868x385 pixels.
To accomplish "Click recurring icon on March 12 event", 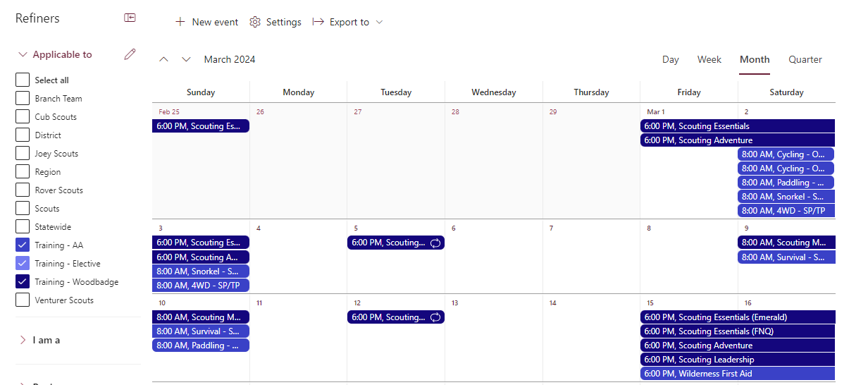I will [x=435, y=317].
